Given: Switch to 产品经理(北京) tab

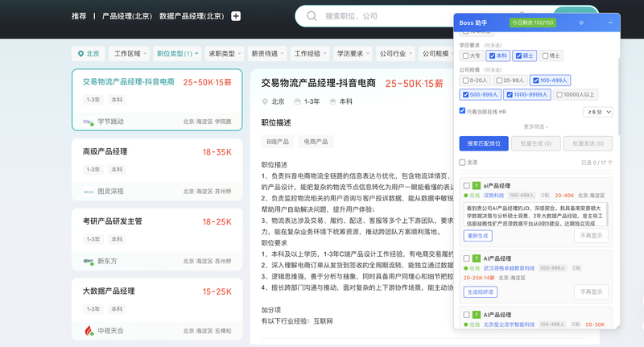Looking at the screenshot, I should click(127, 16).
